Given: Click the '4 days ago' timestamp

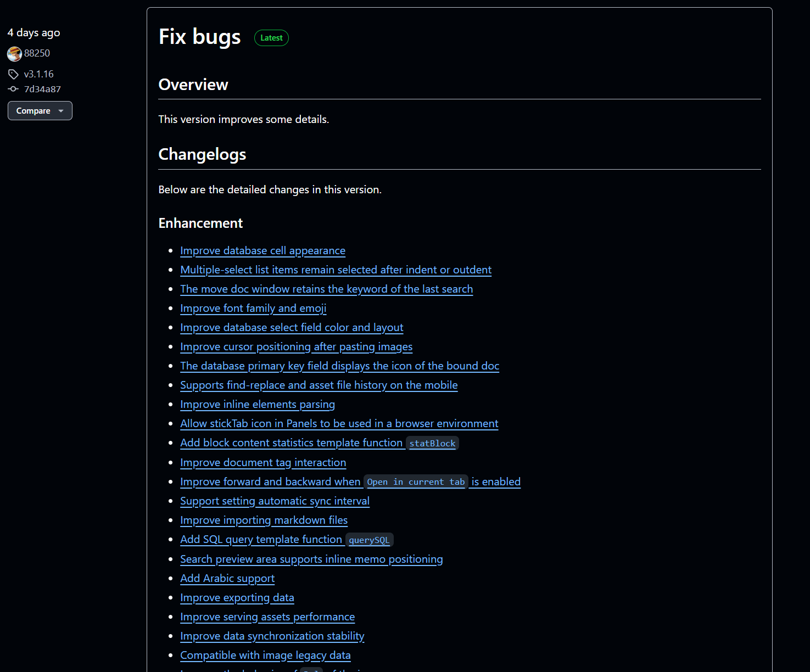Looking at the screenshot, I should pyautogui.click(x=34, y=33).
